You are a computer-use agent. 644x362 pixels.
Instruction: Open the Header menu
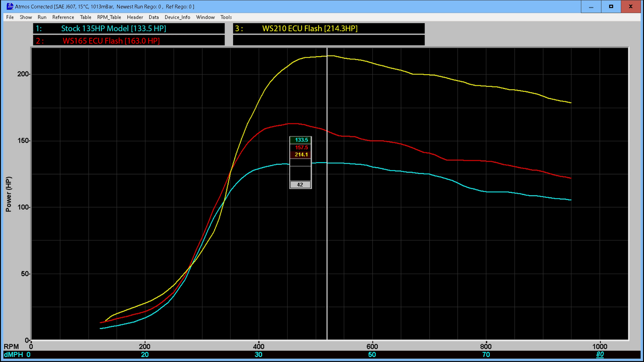pyautogui.click(x=135, y=17)
